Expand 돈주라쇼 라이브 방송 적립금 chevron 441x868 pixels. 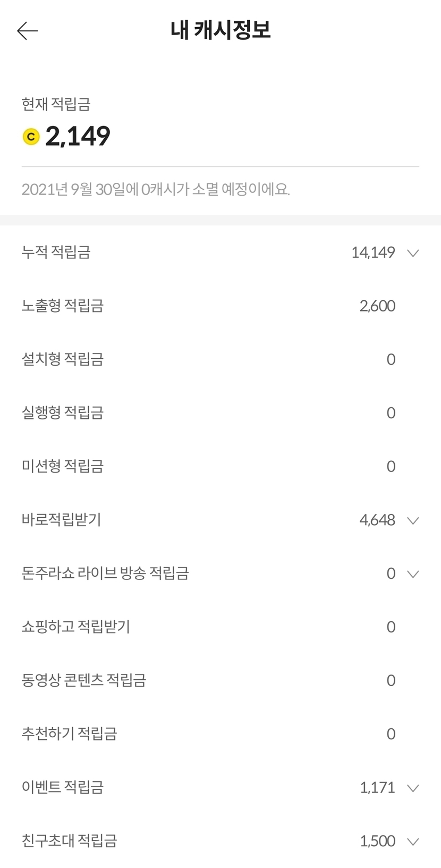pos(413,574)
